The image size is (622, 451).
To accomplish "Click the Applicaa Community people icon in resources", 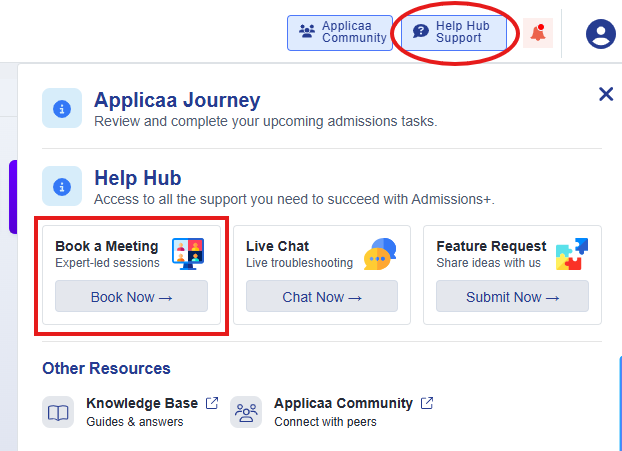I will 246,412.
